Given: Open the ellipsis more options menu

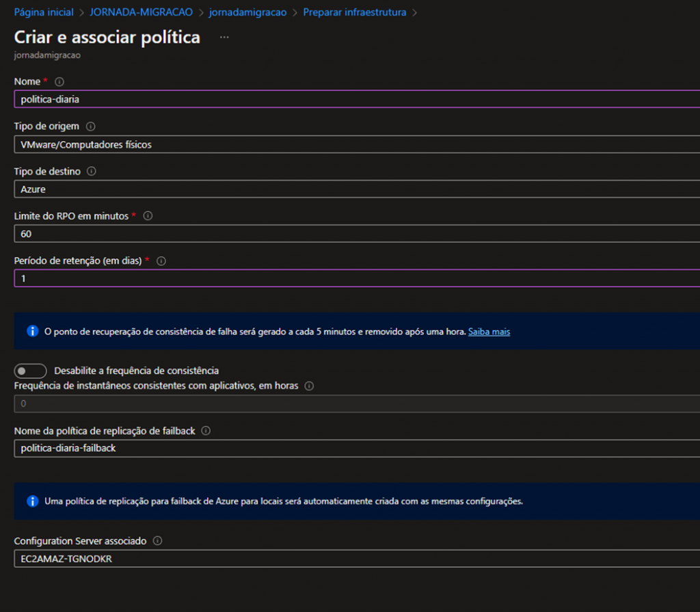Looking at the screenshot, I should [224, 37].
